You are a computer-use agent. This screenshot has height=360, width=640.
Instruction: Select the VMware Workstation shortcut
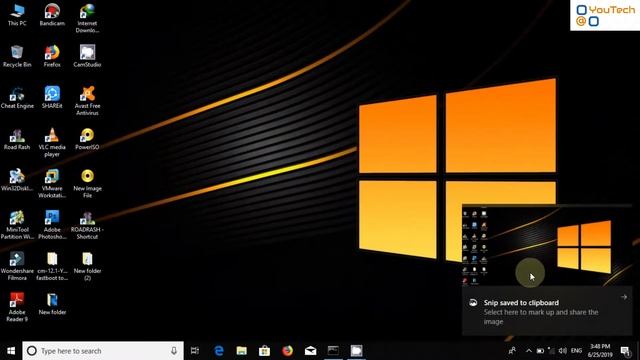tap(52, 184)
